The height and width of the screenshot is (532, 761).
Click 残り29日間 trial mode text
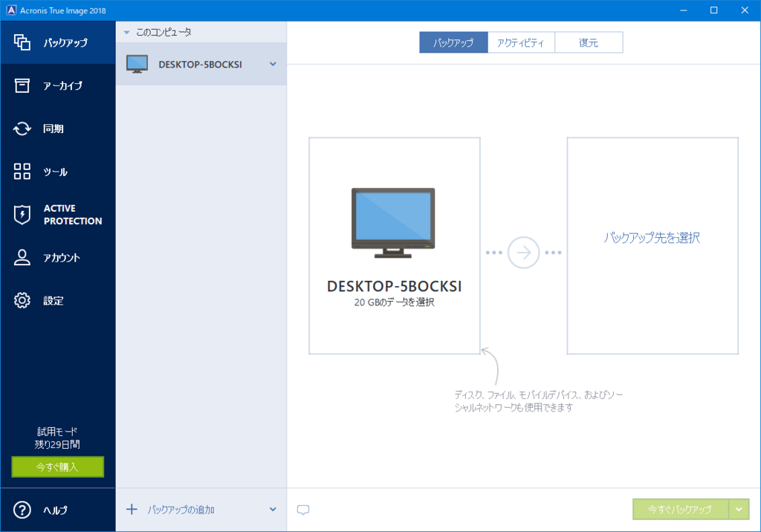coord(57,444)
